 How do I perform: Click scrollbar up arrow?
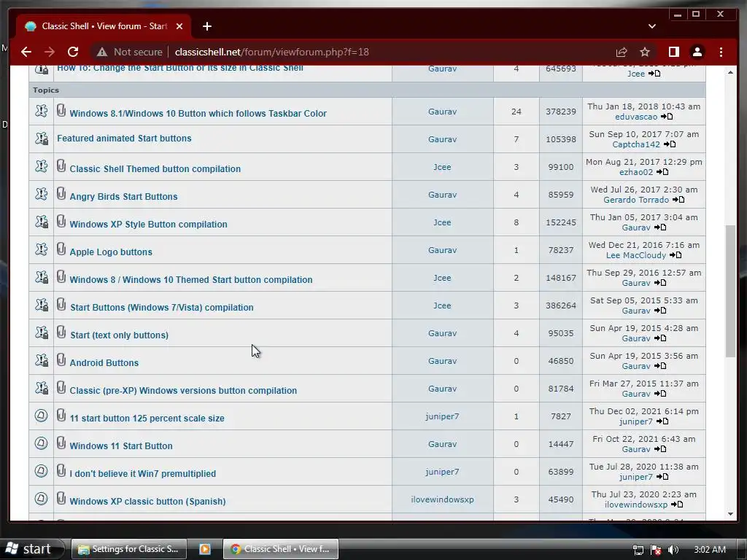[730, 72]
